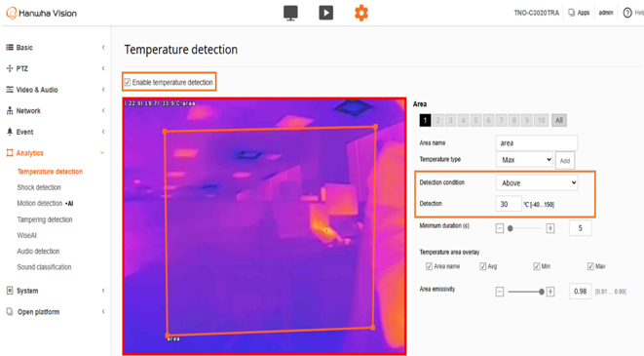Open the Detection condition dropdown
The image size is (644, 356).
[x=537, y=183]
